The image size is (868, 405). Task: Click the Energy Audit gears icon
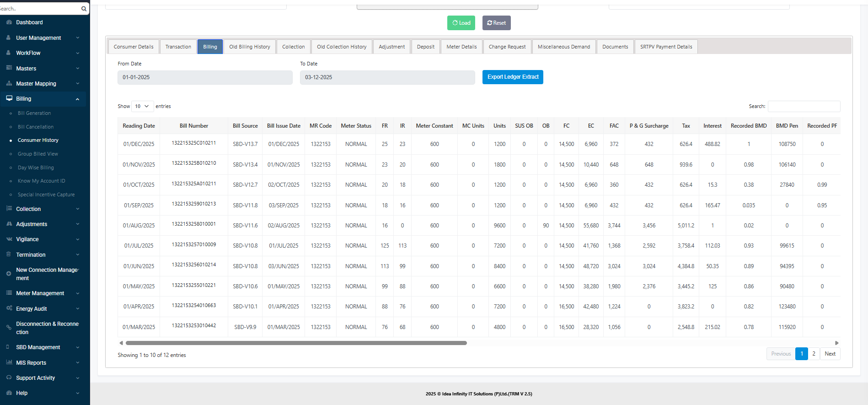point(9,308)
